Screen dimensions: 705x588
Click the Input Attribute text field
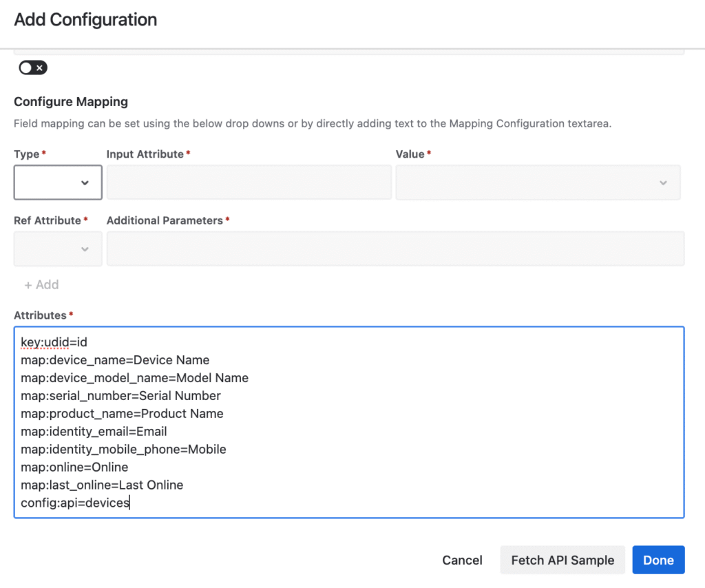(x=249, y=182)
